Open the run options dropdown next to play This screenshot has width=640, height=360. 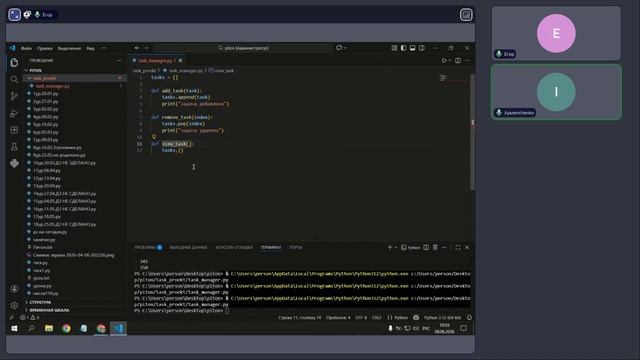tap(450, 60)
